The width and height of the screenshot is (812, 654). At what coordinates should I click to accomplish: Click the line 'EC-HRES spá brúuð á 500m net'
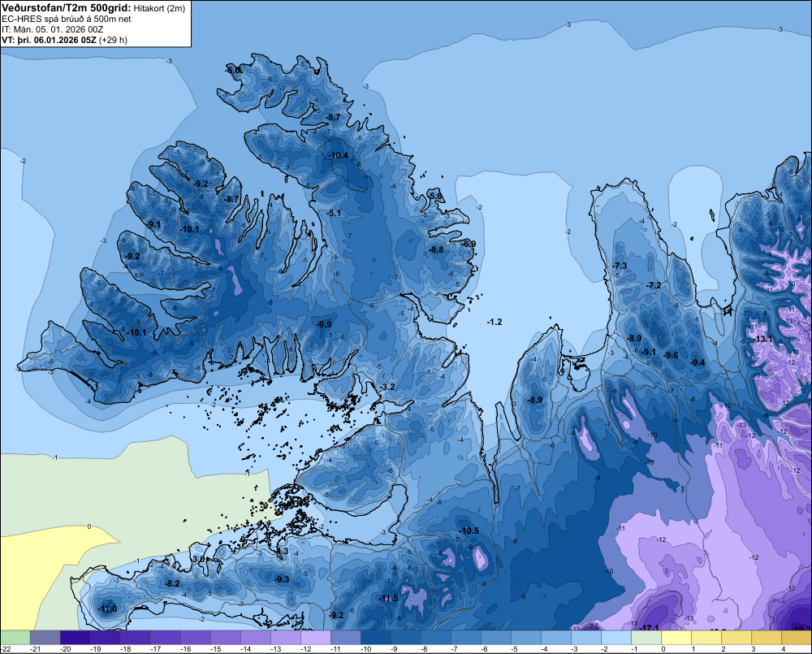[x=67, y=19]
